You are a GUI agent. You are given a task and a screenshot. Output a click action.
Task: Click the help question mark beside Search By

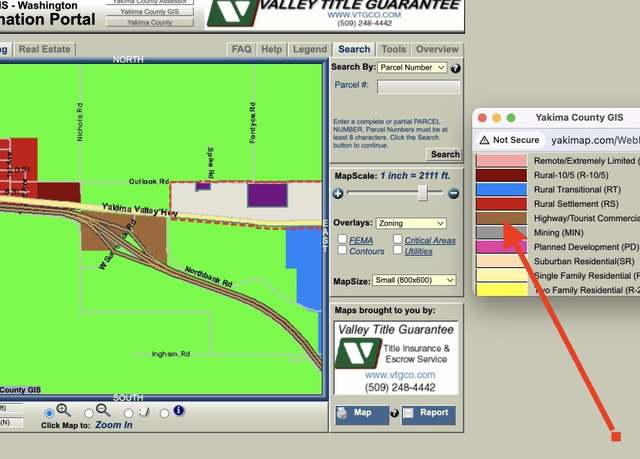point(456,68)
